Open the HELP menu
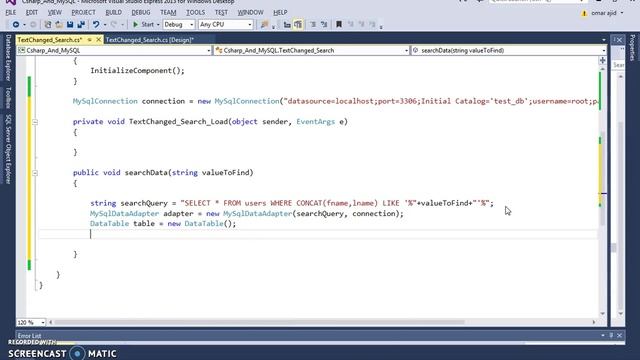The image size is (640, 360). [280, 13]
